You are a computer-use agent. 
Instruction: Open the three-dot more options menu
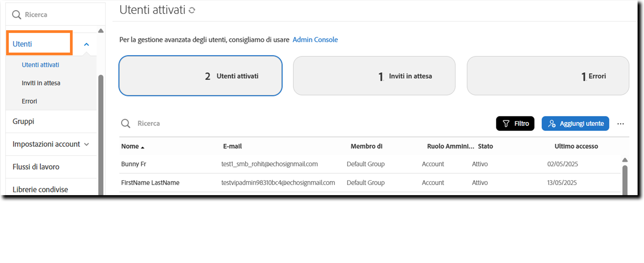(620, 124)
